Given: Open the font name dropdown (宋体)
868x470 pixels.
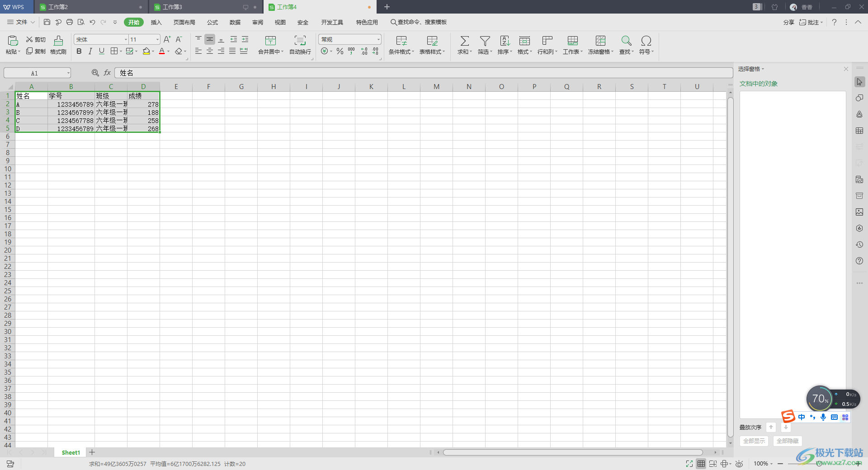Looking at the screenshot, I should [126, 39].
